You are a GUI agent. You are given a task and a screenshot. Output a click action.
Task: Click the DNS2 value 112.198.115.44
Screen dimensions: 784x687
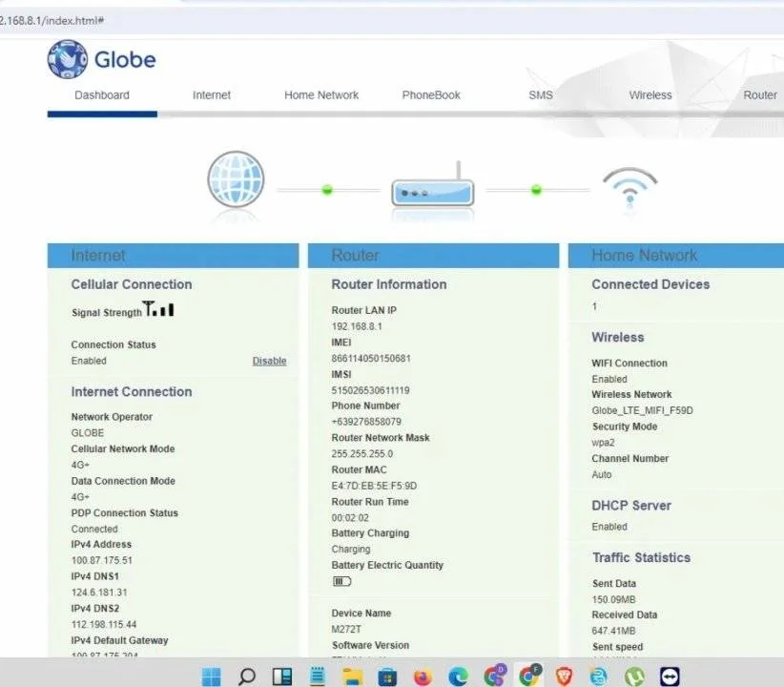pos(104,624)
